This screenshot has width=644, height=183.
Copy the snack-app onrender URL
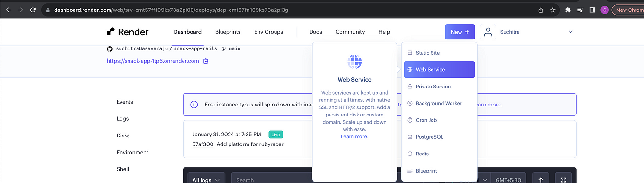coord(206,61)
